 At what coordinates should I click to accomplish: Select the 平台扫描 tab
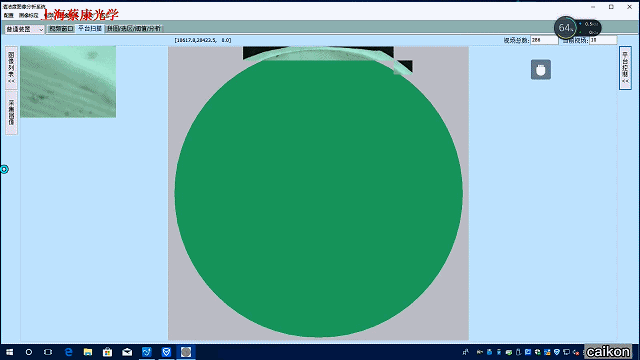click(90, 29)
